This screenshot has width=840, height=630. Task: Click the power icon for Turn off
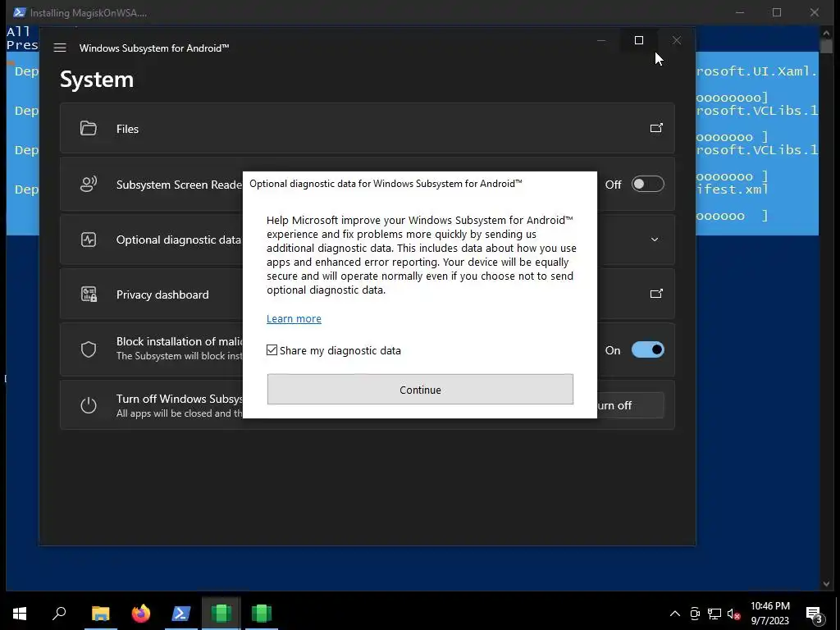tap(89, 405)
